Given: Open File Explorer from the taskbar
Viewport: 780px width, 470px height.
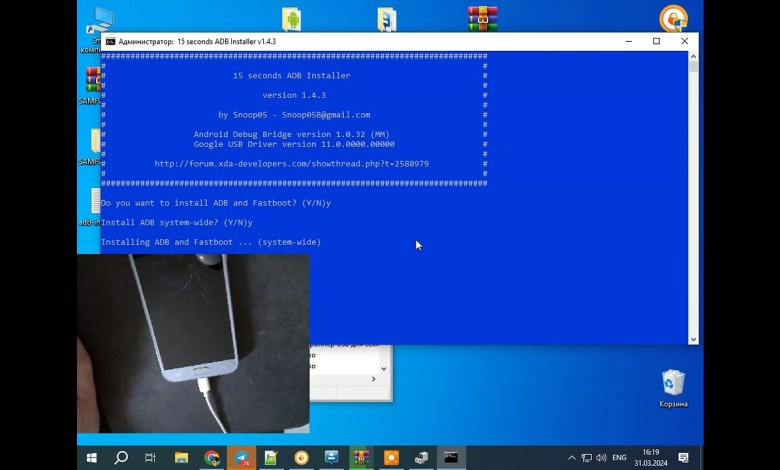Looking at the screenshot, I should 181,458.
